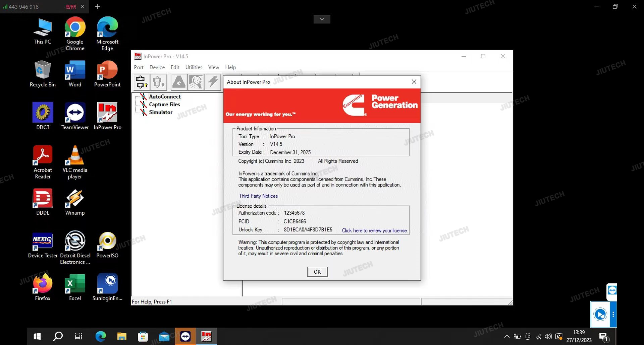The width and height of the screenshot is (644, 345).
Task: Select Capture Files in the tree
Action: click(164, 105)
